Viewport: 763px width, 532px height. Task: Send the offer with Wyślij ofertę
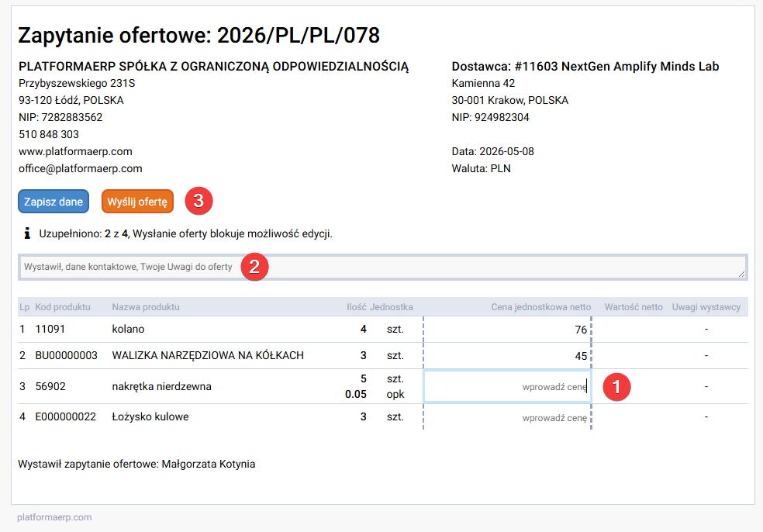[137, 202]
